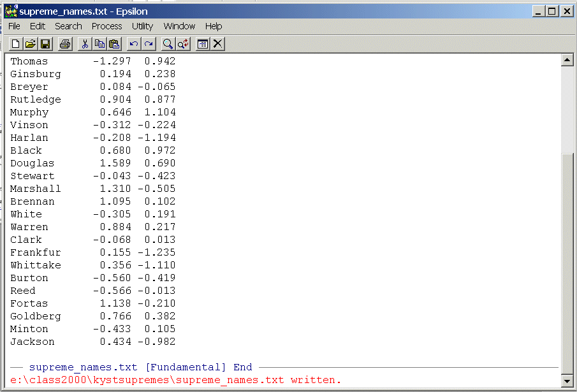Open Find with the magnifier icon

[168, 44]
